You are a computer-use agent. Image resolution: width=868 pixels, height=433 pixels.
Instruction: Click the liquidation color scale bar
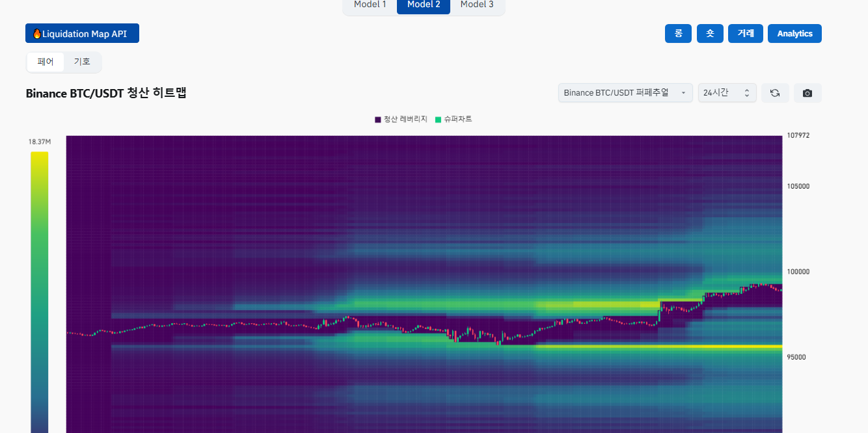[39, 292]
